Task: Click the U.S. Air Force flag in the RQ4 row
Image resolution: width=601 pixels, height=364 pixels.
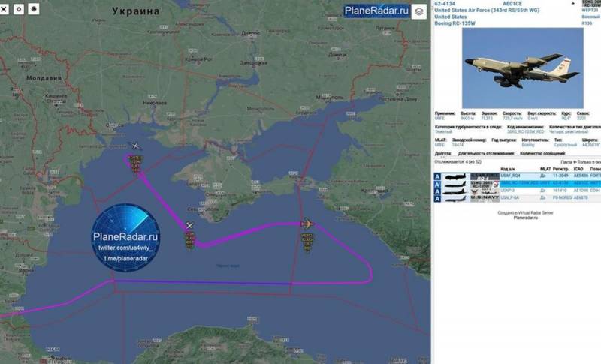Action: tap(485, 176)
